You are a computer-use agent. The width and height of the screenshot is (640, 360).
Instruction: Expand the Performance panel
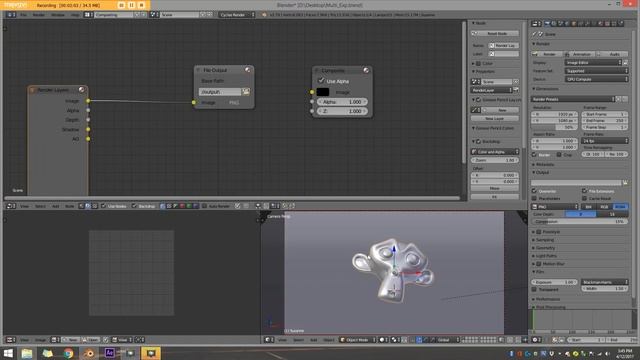[x=548, y=299]
